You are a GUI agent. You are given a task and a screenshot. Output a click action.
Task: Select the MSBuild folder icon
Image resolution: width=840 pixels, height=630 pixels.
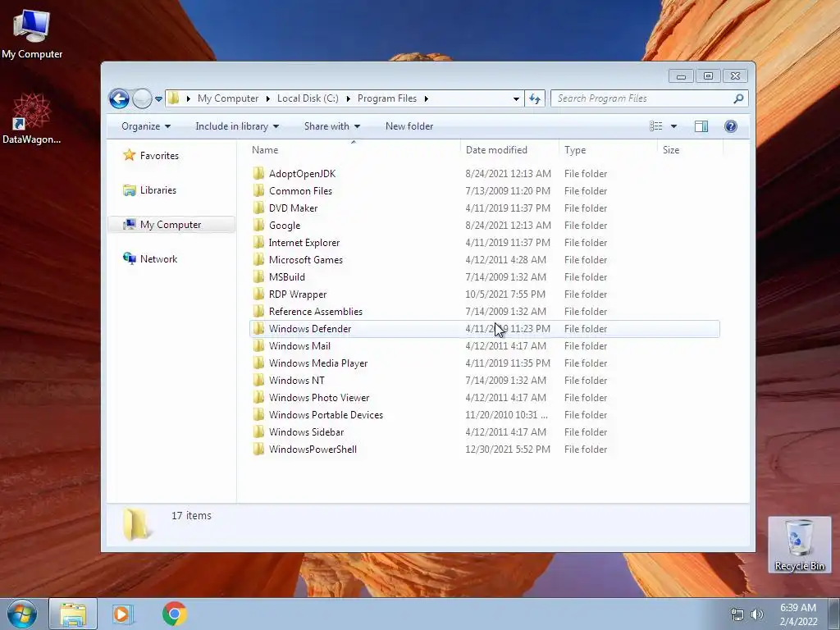tap(258, 276)
